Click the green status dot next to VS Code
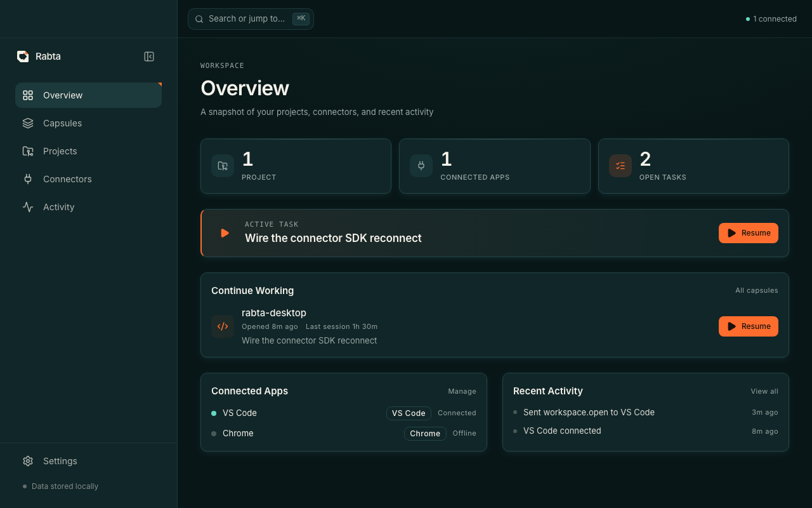 coord(214,413)
